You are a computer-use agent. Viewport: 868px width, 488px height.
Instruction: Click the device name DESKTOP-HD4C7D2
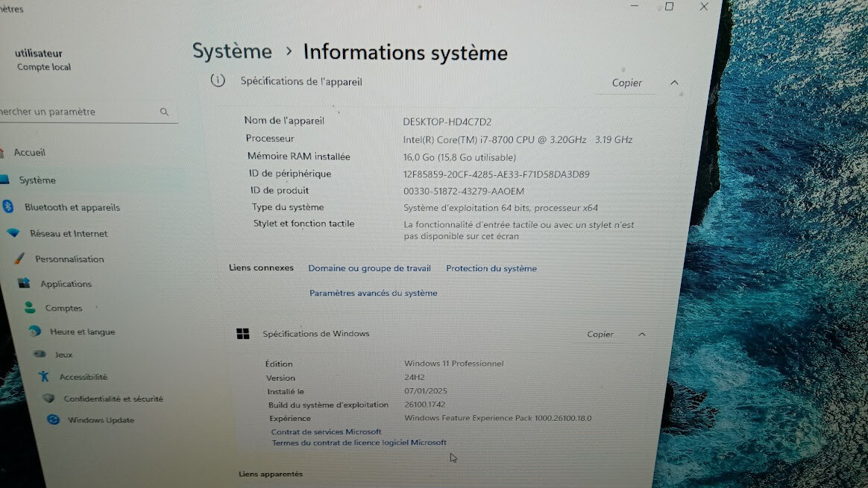(x=447, y=121)
